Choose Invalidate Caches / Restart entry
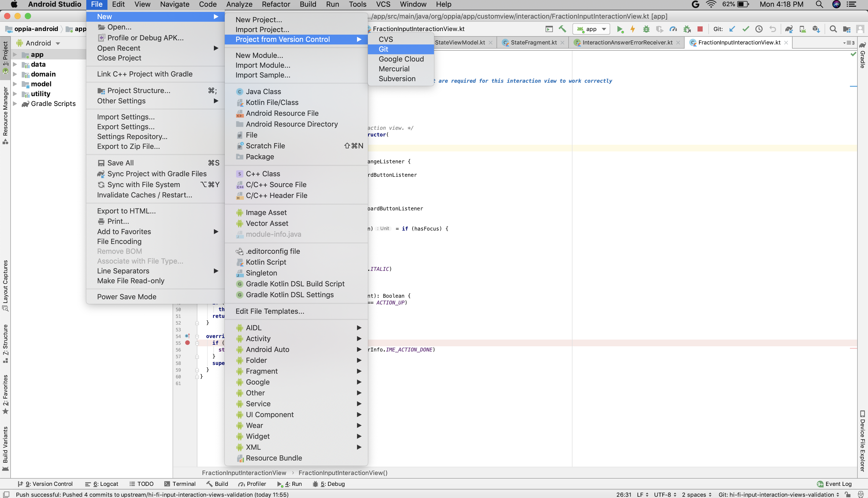 (155, 195)
